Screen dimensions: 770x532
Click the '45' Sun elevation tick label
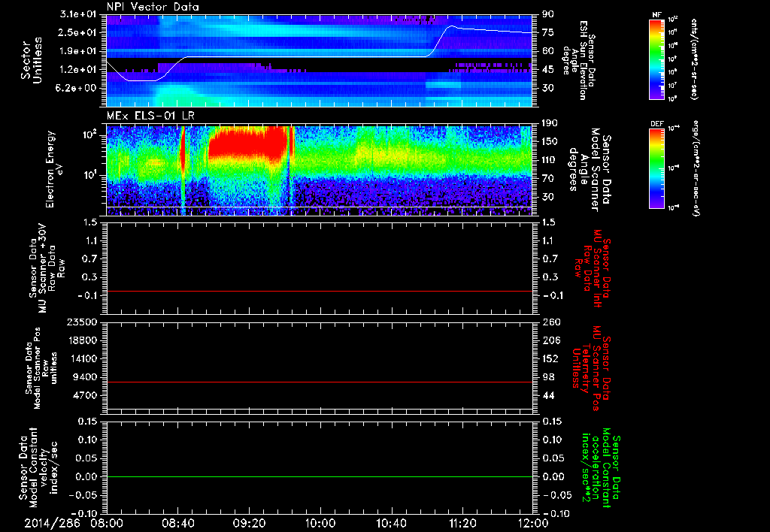point(548,70)
